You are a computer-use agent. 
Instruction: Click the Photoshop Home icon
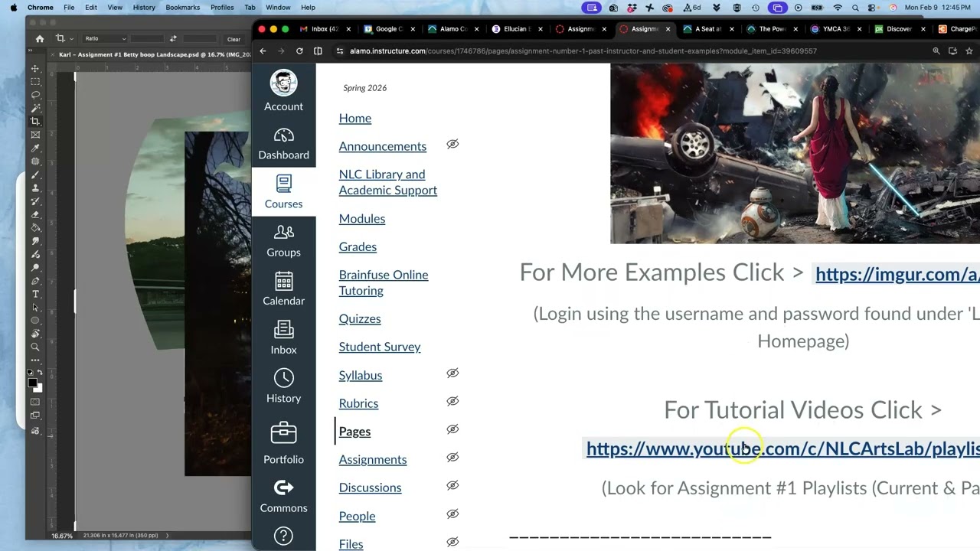tap(40, 38)
